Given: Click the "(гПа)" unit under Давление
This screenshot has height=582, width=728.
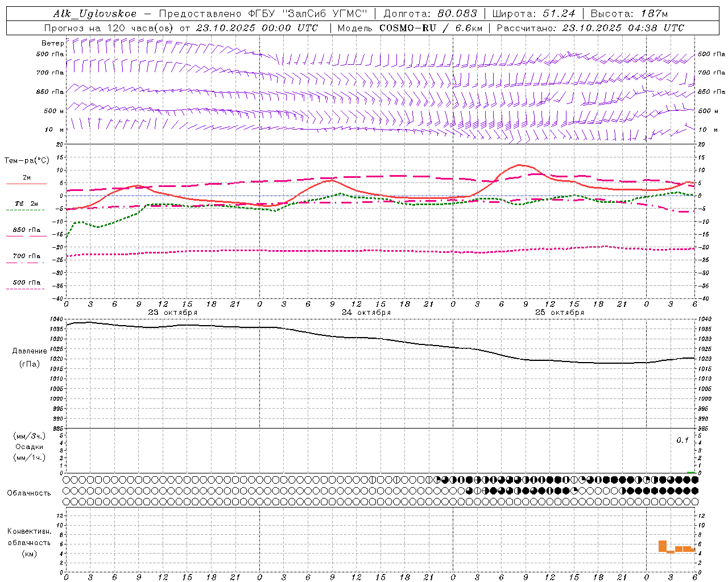Looking at the screenshot, I should pyautogui.click(x=30, y=364).
